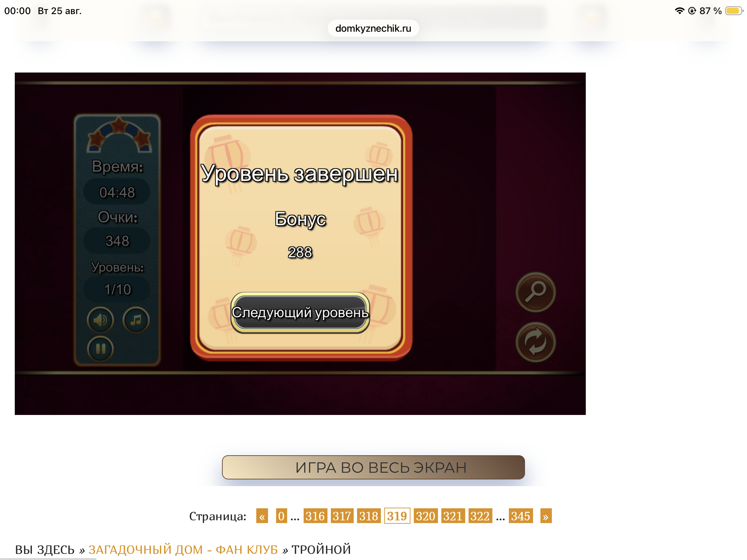Open page 317
The height and width of the screenshot is (560, 747).
click(x=342, y=516)
